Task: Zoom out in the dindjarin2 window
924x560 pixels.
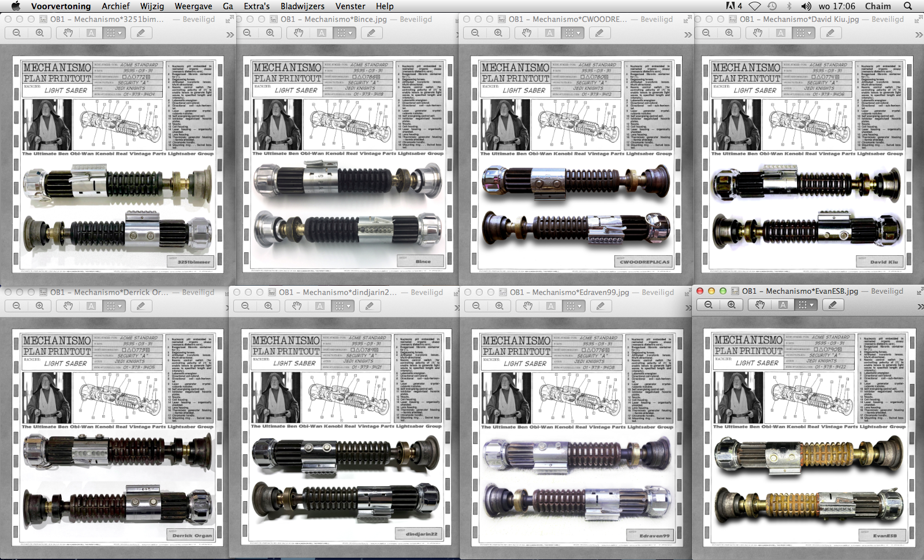Action: coord(245,306)
